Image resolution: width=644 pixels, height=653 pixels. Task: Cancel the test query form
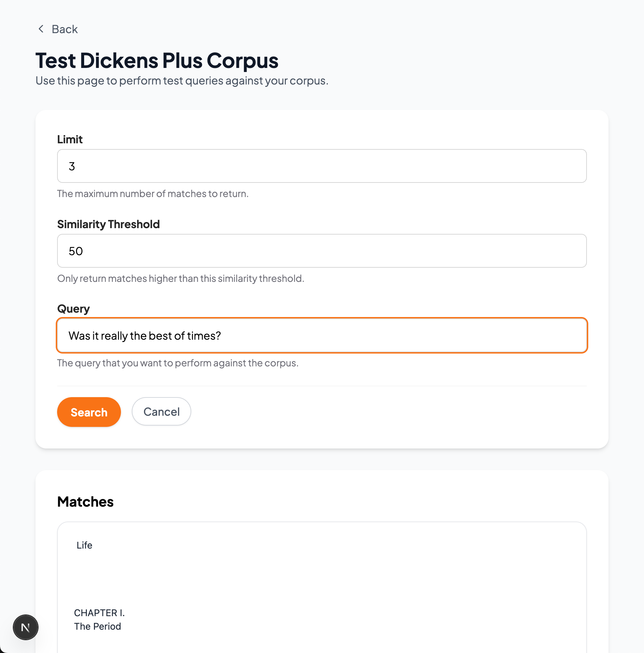pos(162,411)
